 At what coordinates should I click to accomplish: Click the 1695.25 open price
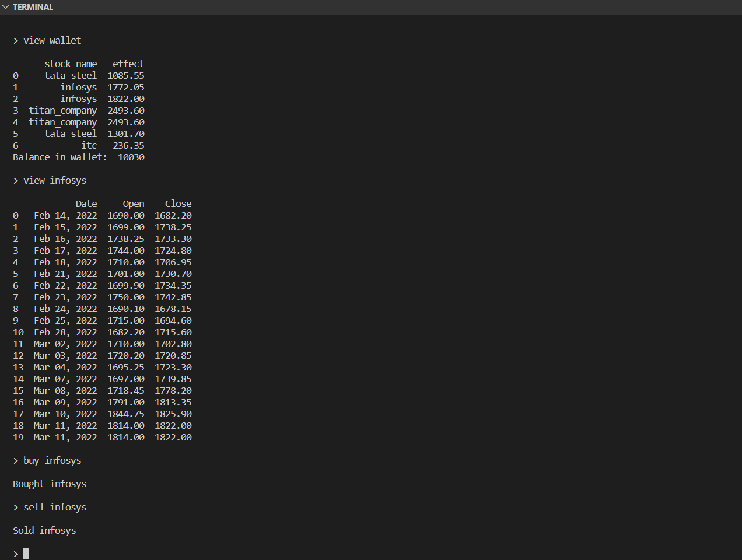tap(126, 367)
